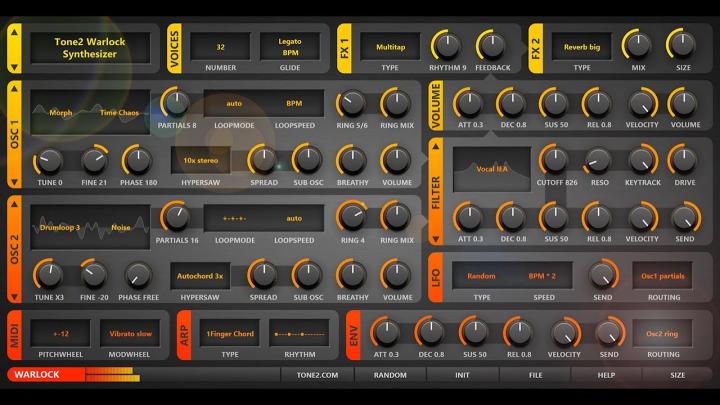Click OSC 1 SUB OSC knob
Viewport: 720px width, 405px height.
pos(308,159)
